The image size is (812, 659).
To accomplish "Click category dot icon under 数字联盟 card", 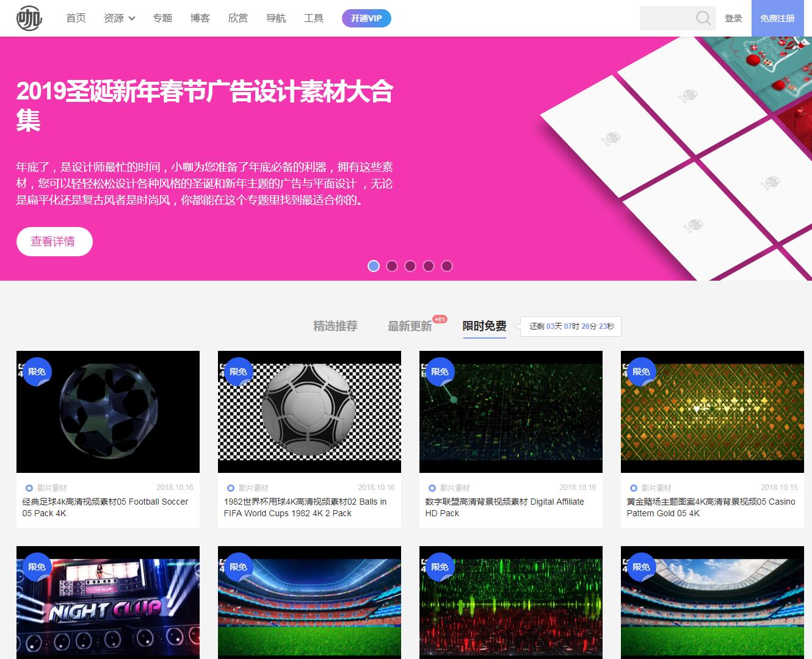I will (432, 488).
